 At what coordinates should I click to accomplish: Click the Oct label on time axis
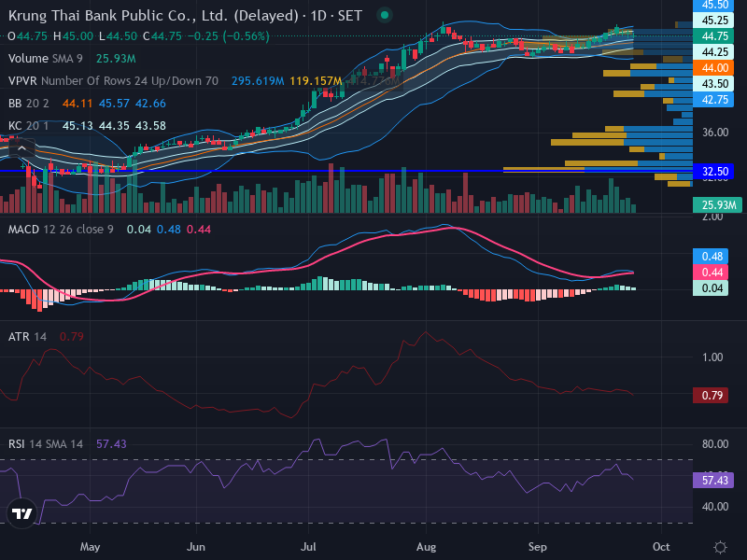click(661, 547)
